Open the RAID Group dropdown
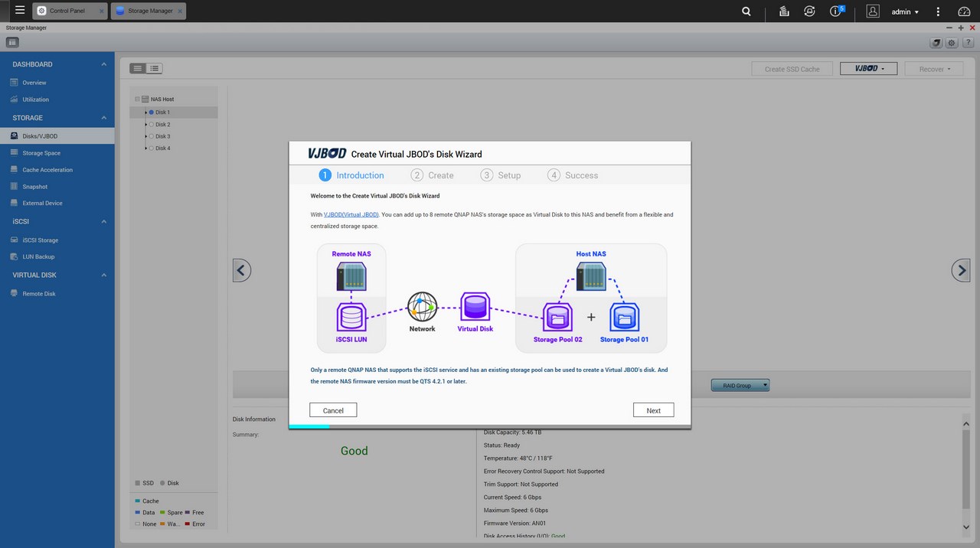This screenshot has height=548, width=980. (740, 386)
